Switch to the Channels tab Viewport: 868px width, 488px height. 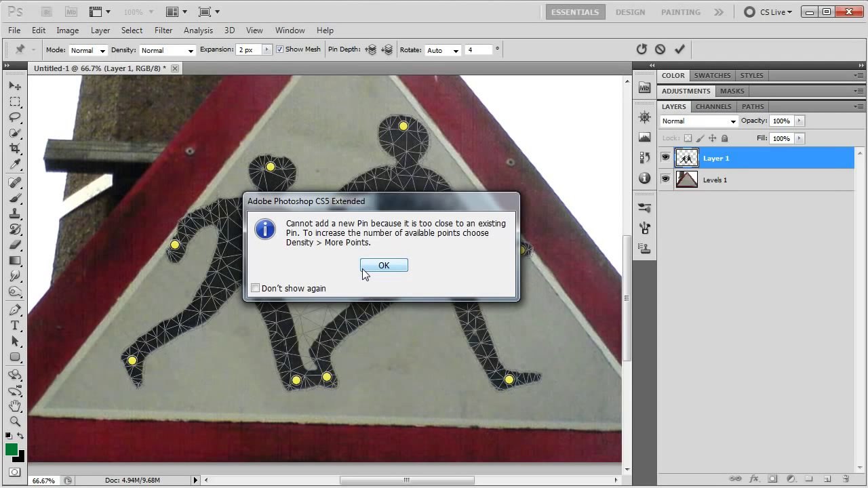pyautogui.click(x=713, y=106)
